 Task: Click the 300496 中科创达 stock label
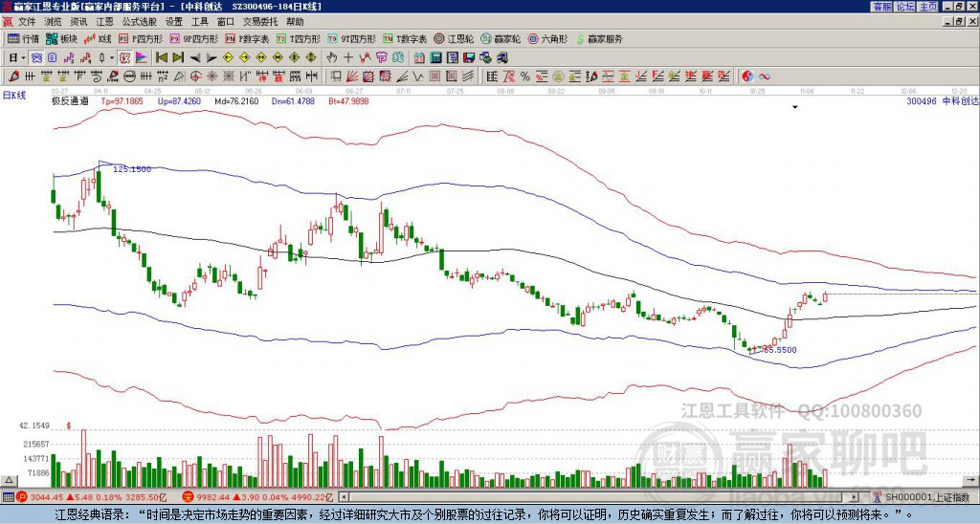(x=942, y=100)
